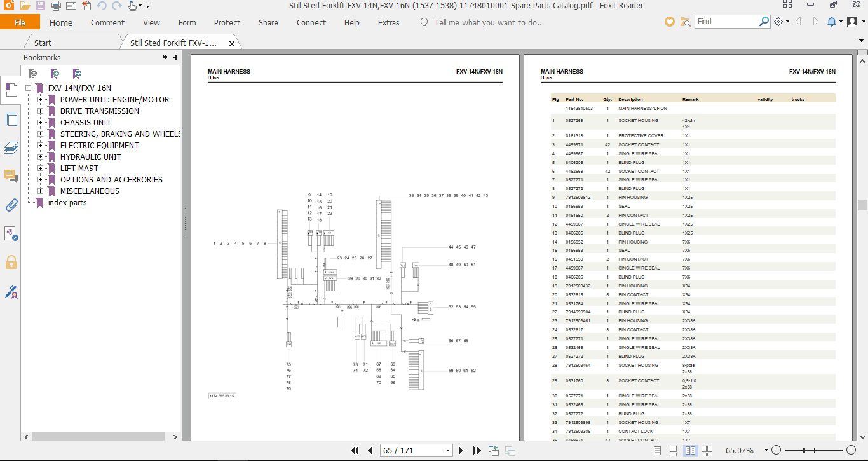Open the Attachments paperclip panel
Image resolution: width=868 pixels, height=461 pixels.
[11, 205]
